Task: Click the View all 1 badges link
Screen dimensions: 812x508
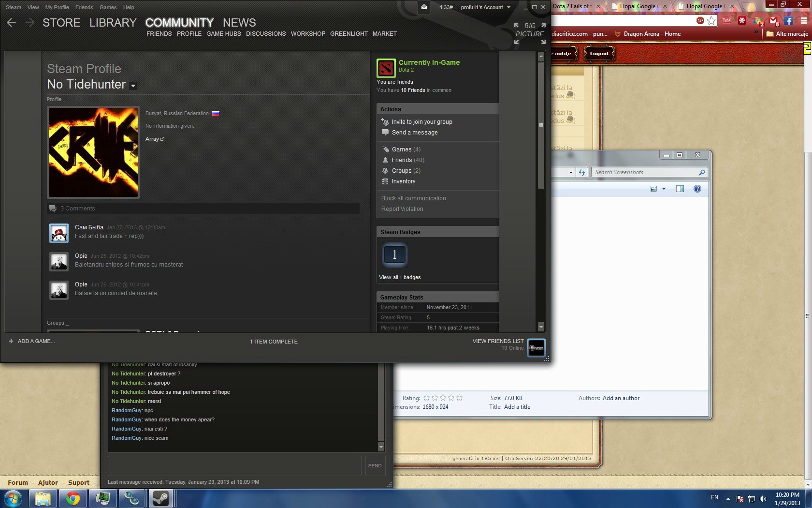Action: [x=400, y=277]
